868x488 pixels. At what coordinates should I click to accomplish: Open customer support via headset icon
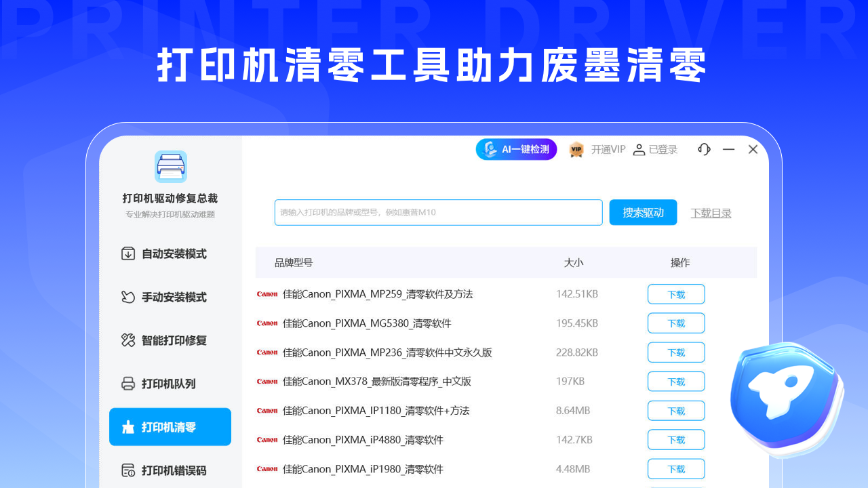tap(704, 149)
